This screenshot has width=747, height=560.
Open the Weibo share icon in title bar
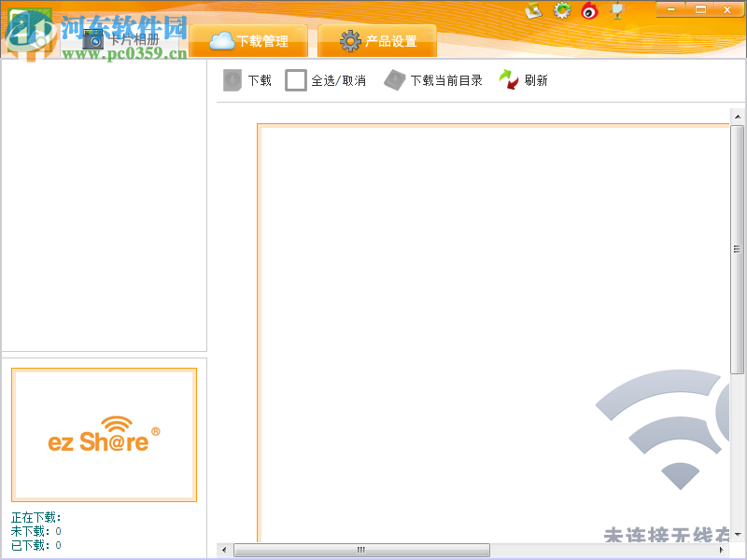[x=587, y=10]
